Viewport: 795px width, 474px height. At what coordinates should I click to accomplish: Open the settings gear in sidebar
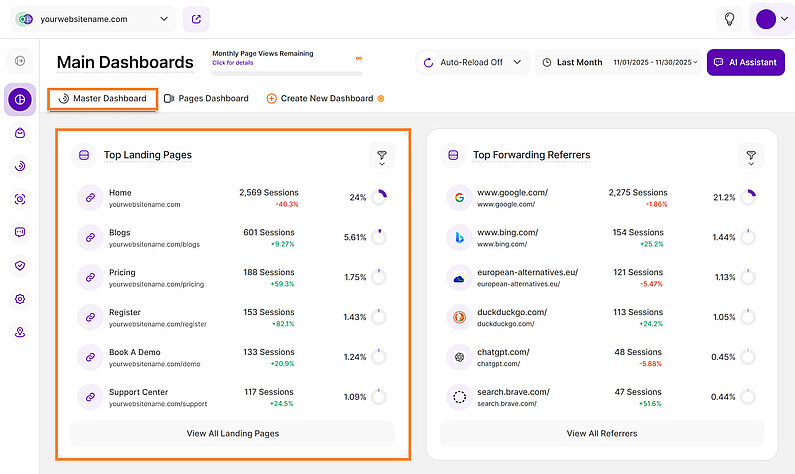19,299
